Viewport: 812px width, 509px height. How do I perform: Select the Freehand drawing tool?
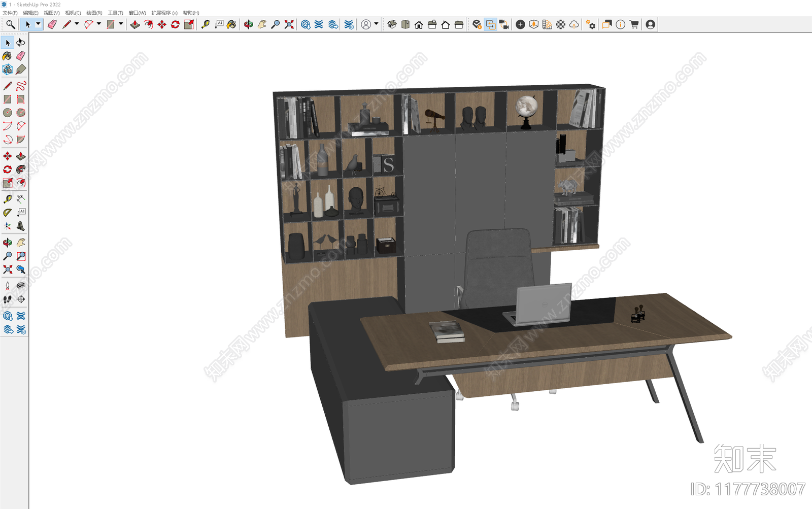tap(21, 86)
